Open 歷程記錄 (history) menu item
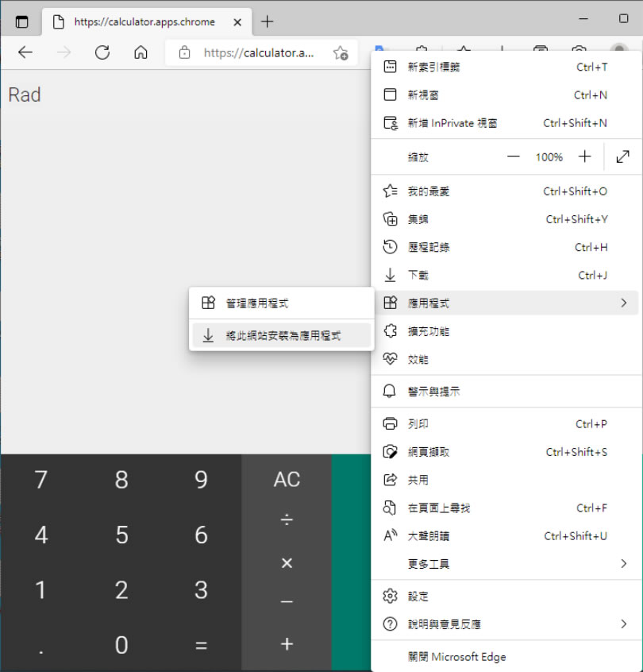 (505, 247)
